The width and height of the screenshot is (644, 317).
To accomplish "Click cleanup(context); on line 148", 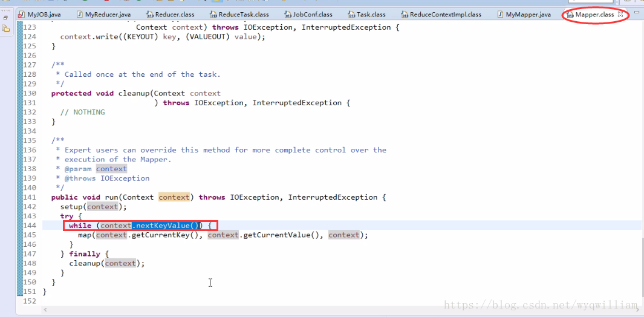I will tap(107, 263).
